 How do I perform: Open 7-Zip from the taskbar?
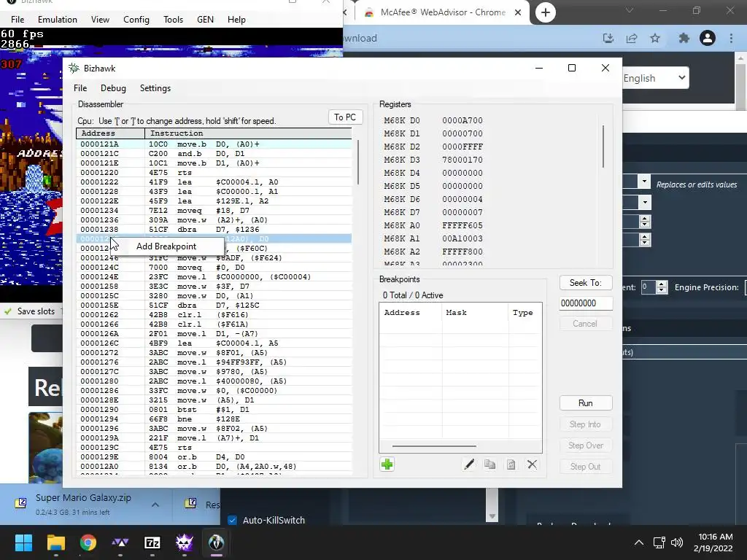[152, 542]
